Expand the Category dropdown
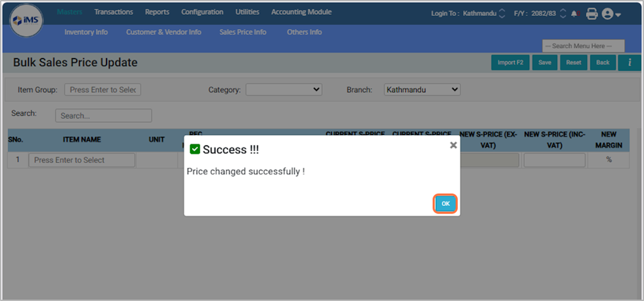 (284, 90)
